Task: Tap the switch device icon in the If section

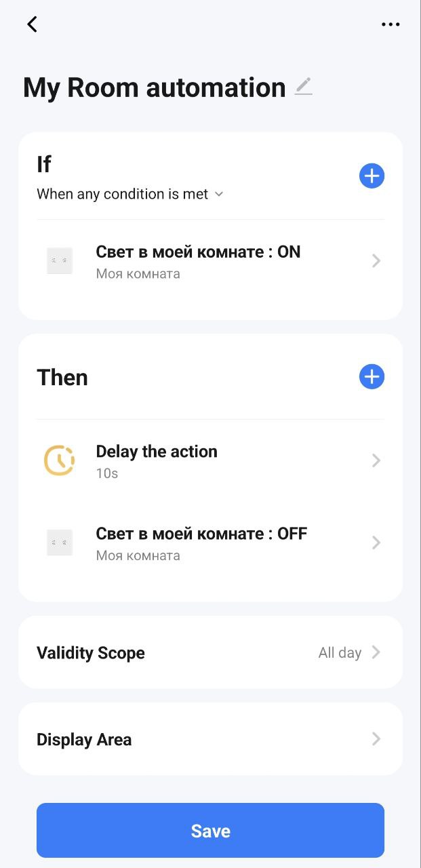Action: [x=60, y=261]
